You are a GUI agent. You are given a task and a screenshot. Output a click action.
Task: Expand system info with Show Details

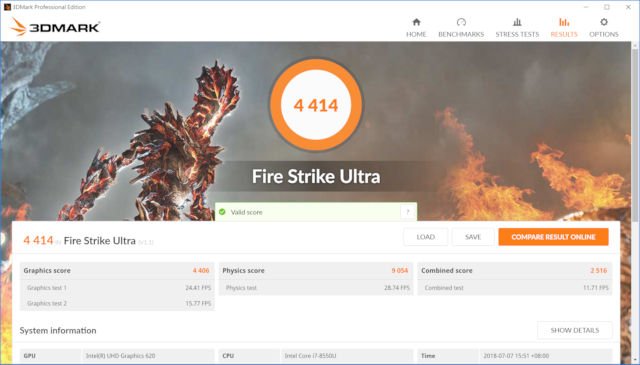click(575, 330)
